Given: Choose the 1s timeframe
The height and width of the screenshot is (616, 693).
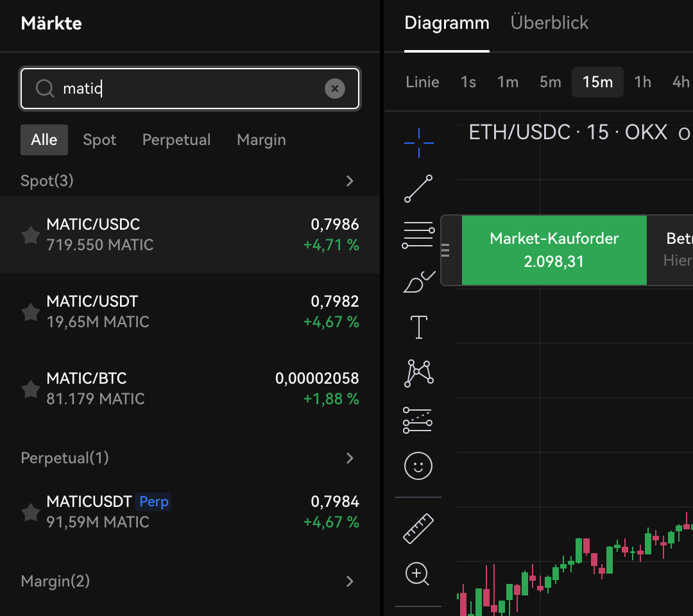Looking at the screenshot, I should point(468,81).
